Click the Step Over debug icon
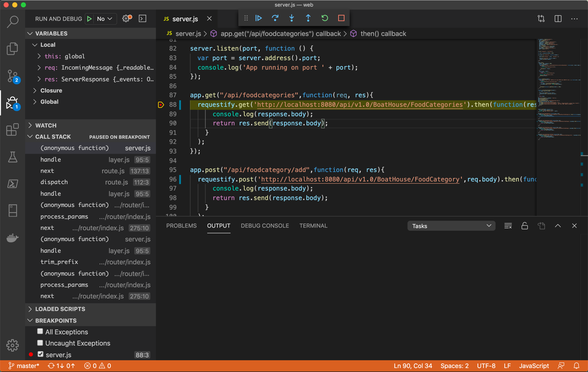 pyautogui.click(x=275, y=18)
